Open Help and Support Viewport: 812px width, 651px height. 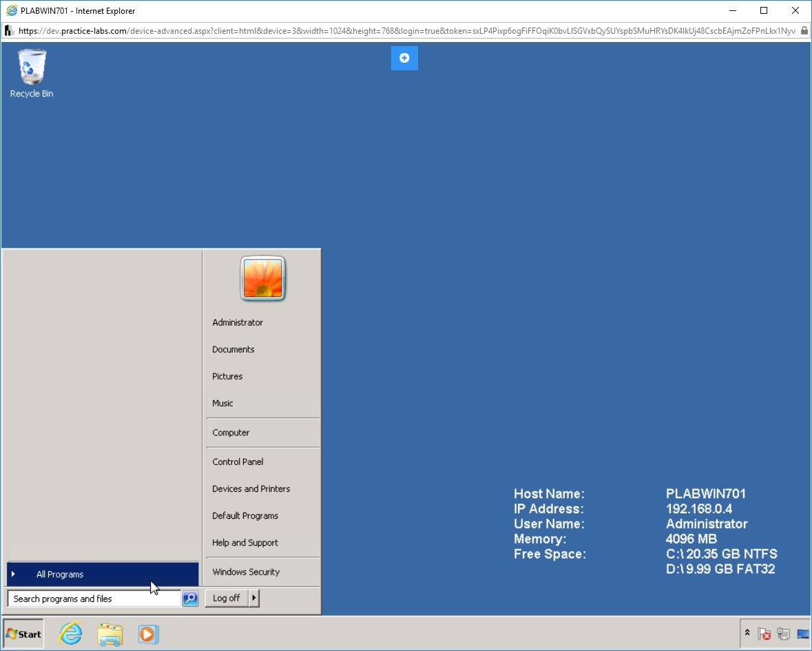[x=245, y=542]
